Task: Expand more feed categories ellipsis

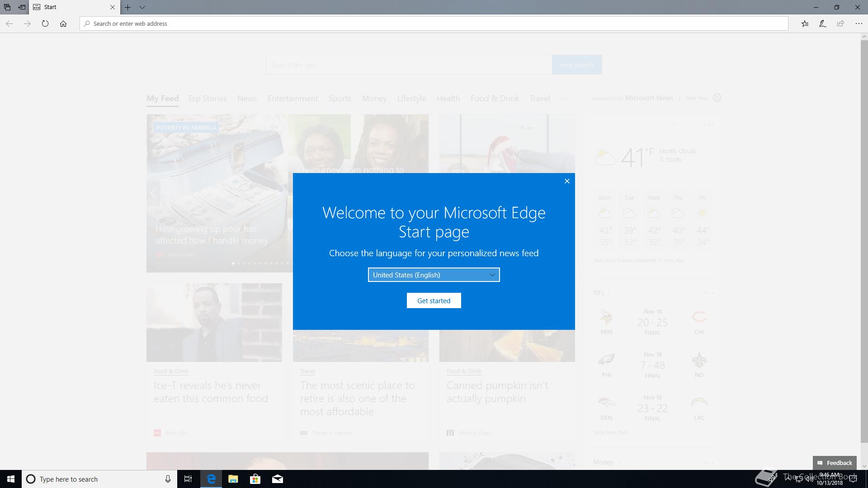Action: click(x=563, y=99)
